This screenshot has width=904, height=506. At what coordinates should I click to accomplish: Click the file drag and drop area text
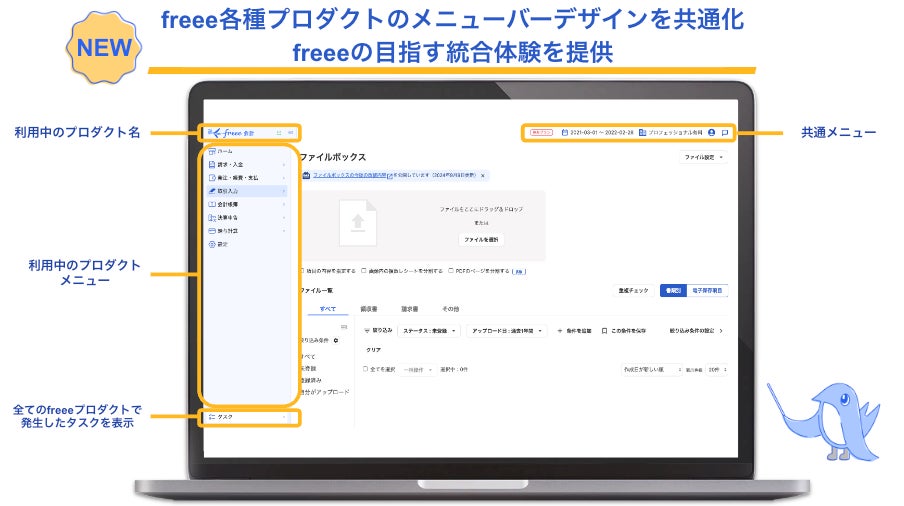[x=481, y=209]
